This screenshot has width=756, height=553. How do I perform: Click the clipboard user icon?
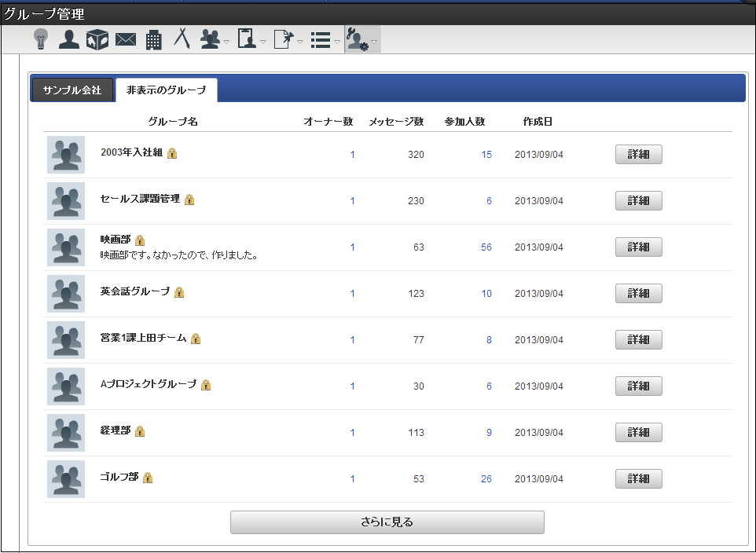(247, 39)
